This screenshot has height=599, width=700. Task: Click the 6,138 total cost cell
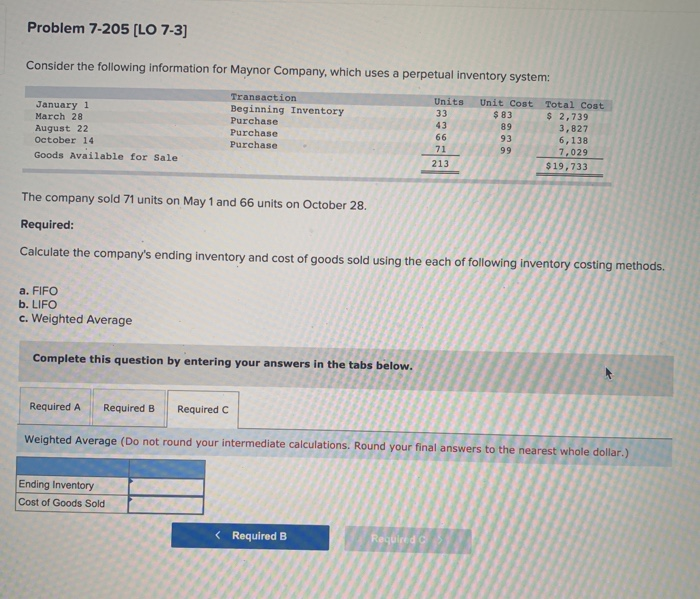click(573, 140)
